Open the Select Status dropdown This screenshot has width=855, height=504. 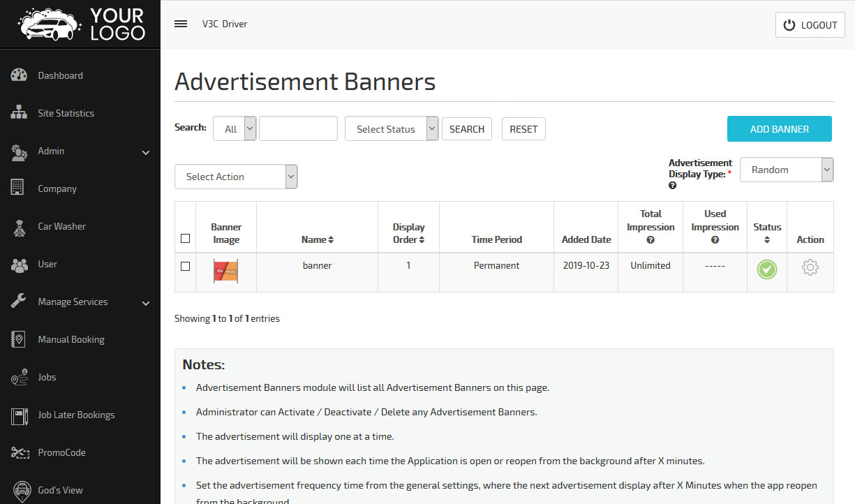[392, 128]
